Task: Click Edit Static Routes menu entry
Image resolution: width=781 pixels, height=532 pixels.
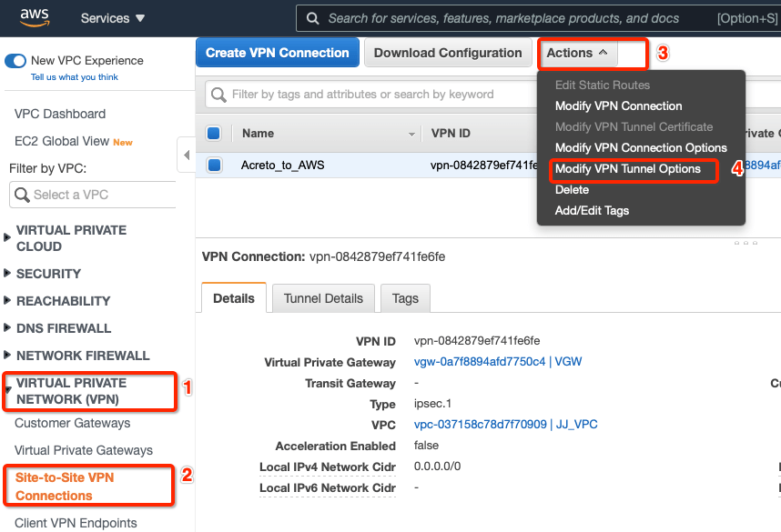Action: (603, 85)
